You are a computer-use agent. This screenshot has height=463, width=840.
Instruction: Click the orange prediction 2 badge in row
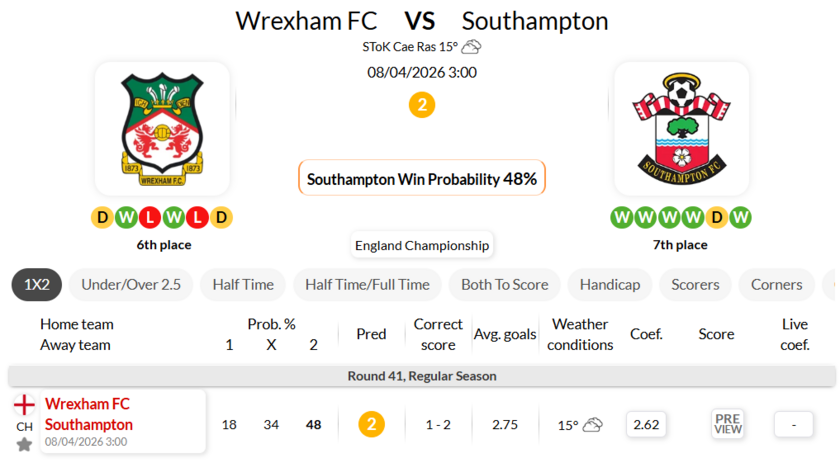pyautogui.click(x=371, y=424)
